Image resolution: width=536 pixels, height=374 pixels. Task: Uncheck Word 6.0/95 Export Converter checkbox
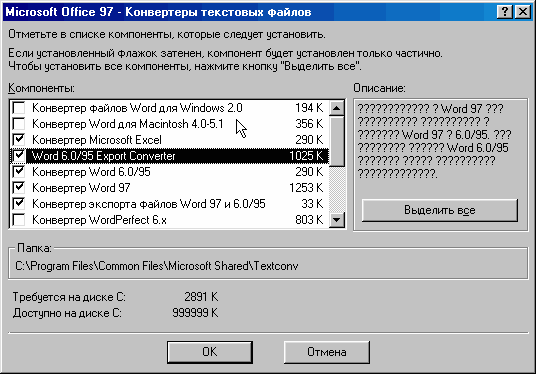[19, 156]
